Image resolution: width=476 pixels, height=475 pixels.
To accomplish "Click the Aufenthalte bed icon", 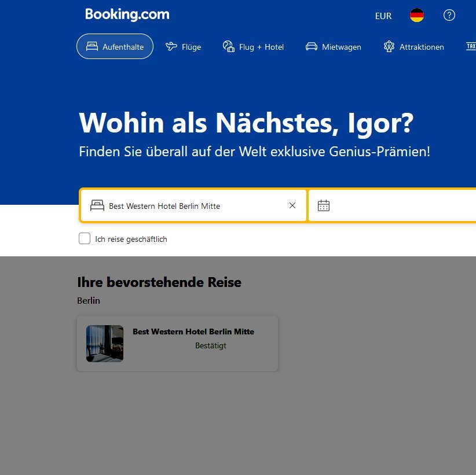I will [92, 46].
